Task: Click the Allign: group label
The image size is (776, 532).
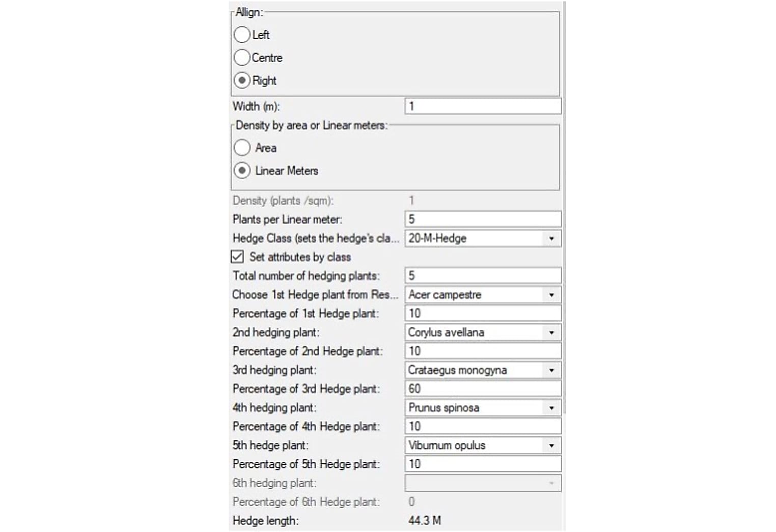Action: [249, 12]
